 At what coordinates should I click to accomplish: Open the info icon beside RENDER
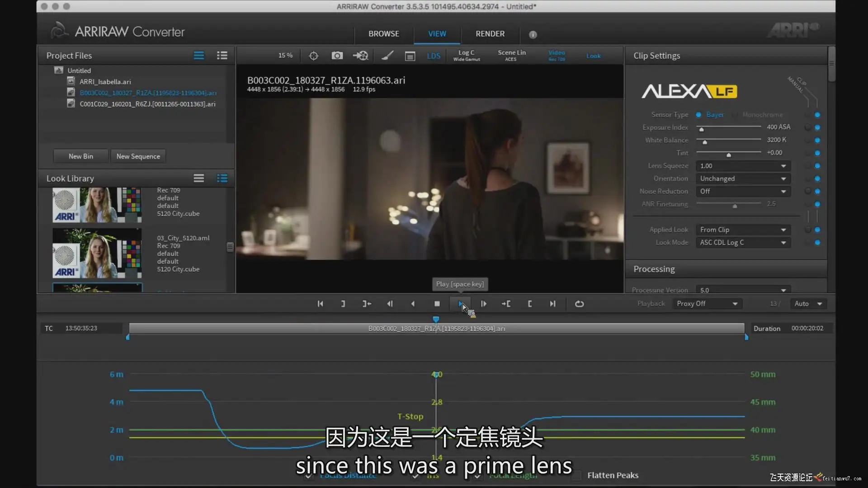point(533,34)
